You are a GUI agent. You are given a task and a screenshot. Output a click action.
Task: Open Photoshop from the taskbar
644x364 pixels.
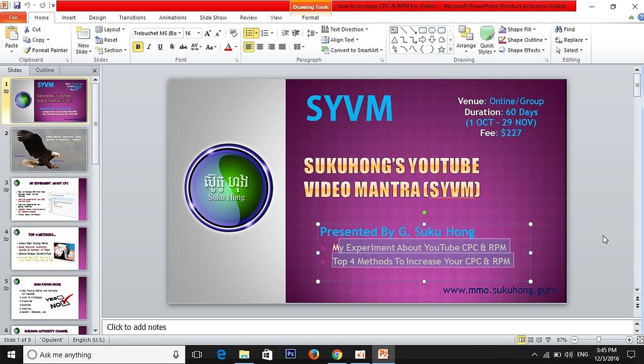290,354
